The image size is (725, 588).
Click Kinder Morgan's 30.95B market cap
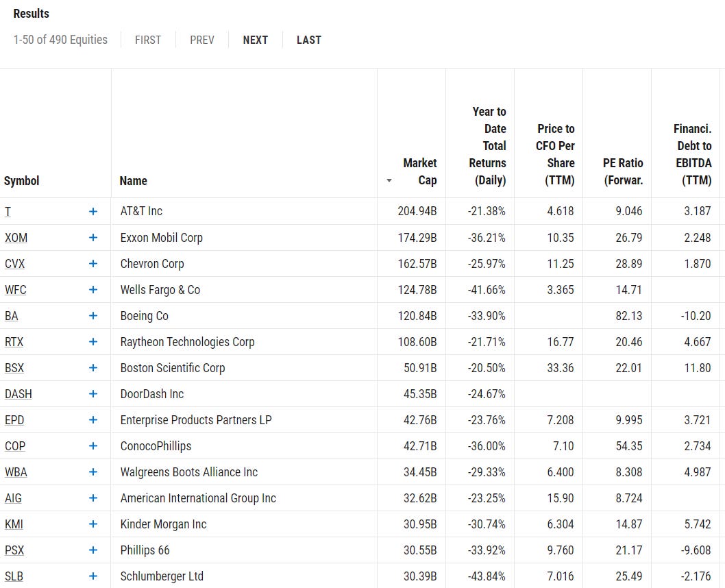[x=420, y=524]
